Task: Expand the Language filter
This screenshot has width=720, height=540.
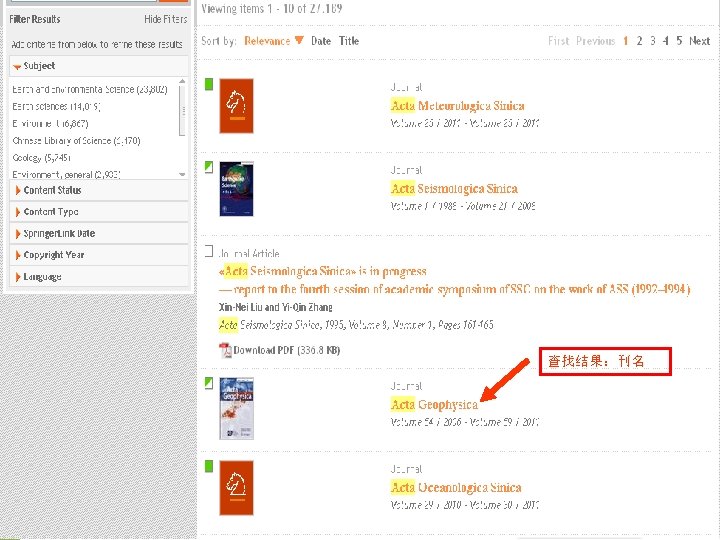Action: (x=99, y=276)
